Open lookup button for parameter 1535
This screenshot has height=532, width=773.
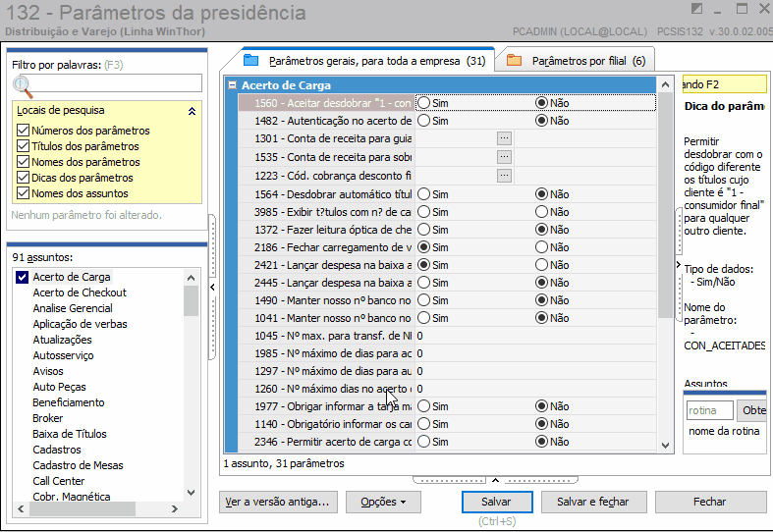coord(504,157)
